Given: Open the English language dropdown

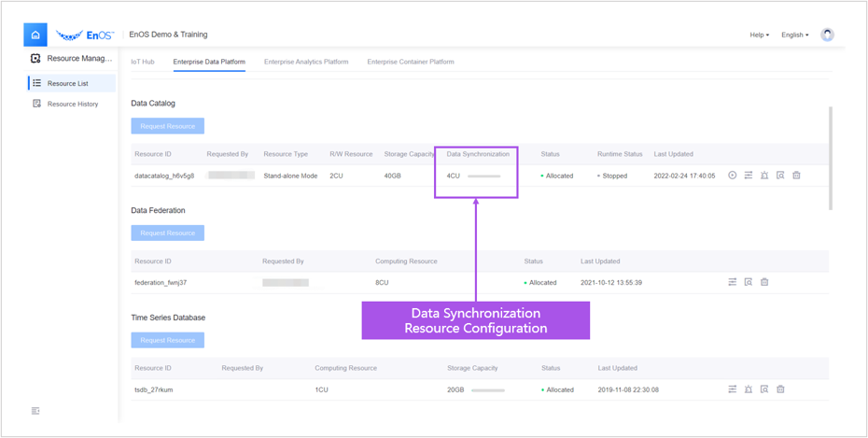Looking at the screenshot, I should [794, 35].
